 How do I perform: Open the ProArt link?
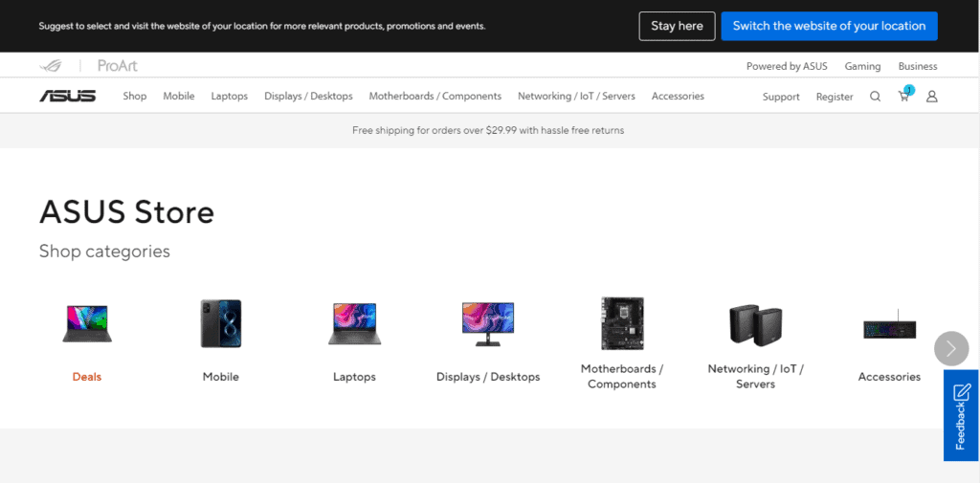tap(118, 66)
